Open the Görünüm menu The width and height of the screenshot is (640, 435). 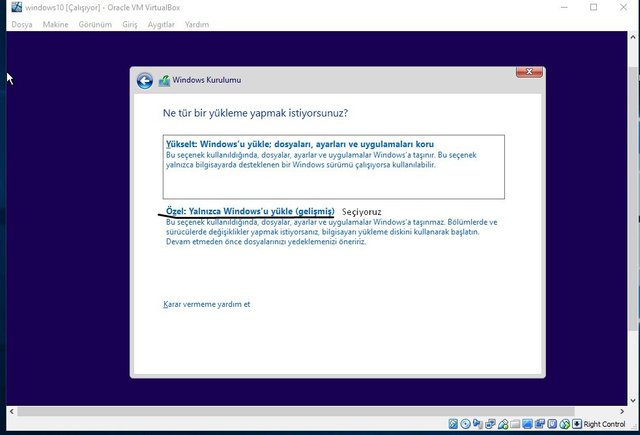(95, 24)
